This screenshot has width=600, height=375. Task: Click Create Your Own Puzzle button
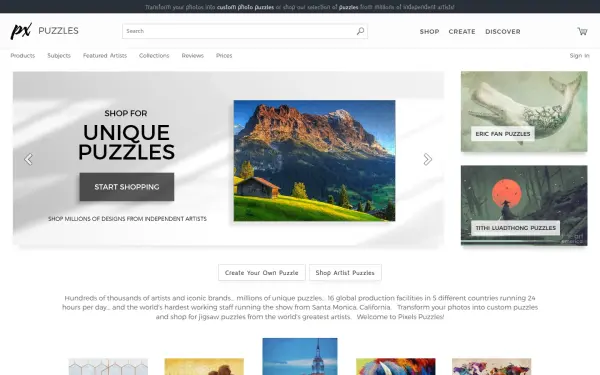[x=262, y=272]
